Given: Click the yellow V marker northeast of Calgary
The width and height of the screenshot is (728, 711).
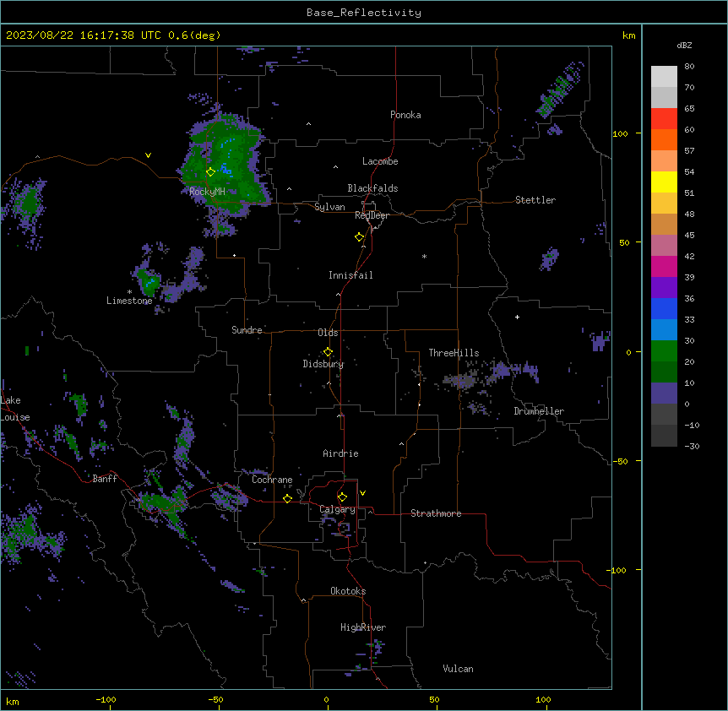Looking at the screenshot, I should [362, 493].
